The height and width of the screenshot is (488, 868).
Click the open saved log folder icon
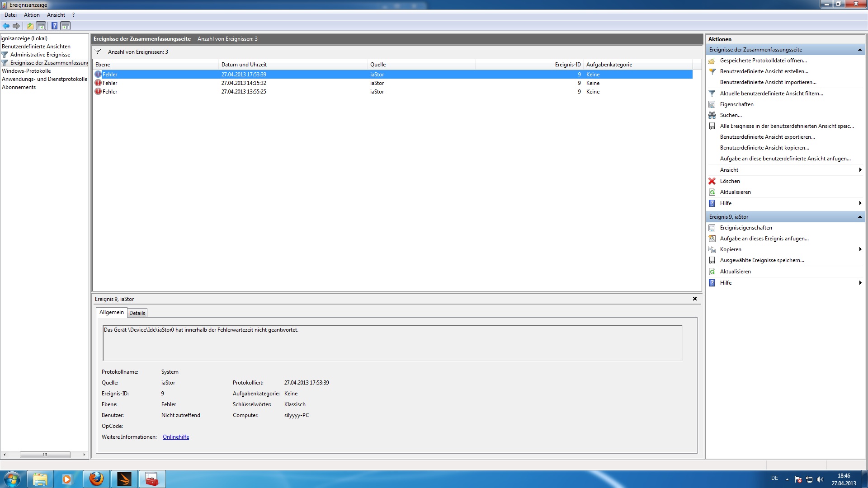pos(712,61)
